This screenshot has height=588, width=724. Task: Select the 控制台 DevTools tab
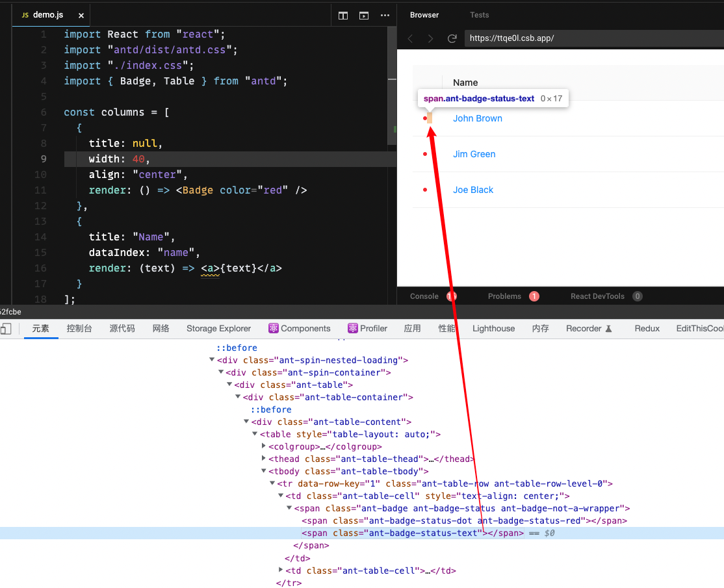click(x=79, y=329)
